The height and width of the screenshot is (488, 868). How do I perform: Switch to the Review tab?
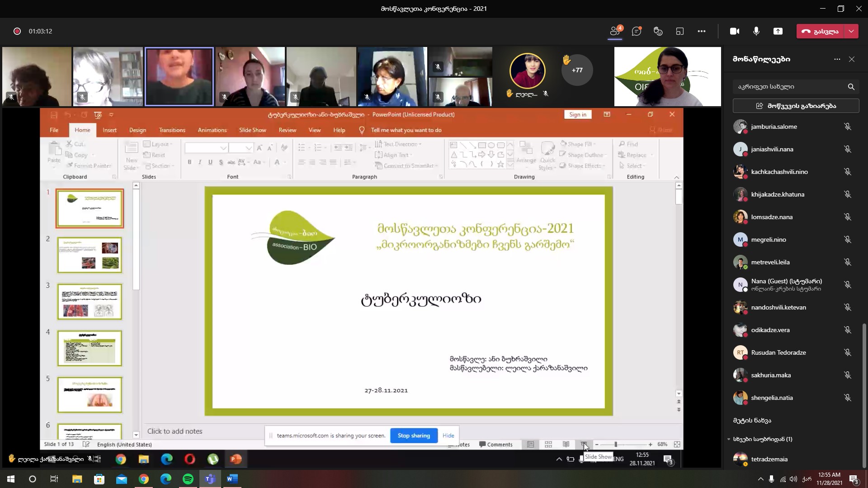[288, 130]
